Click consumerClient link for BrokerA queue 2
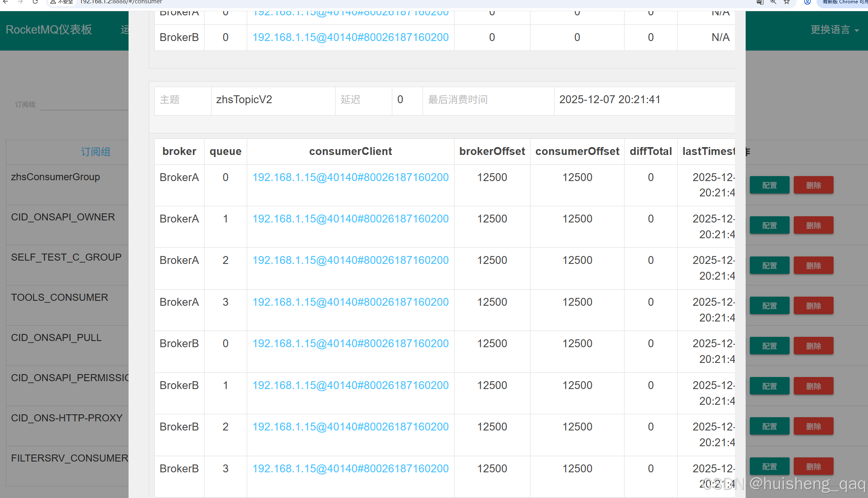Screen dimensions: 868x498 [350, 260]
